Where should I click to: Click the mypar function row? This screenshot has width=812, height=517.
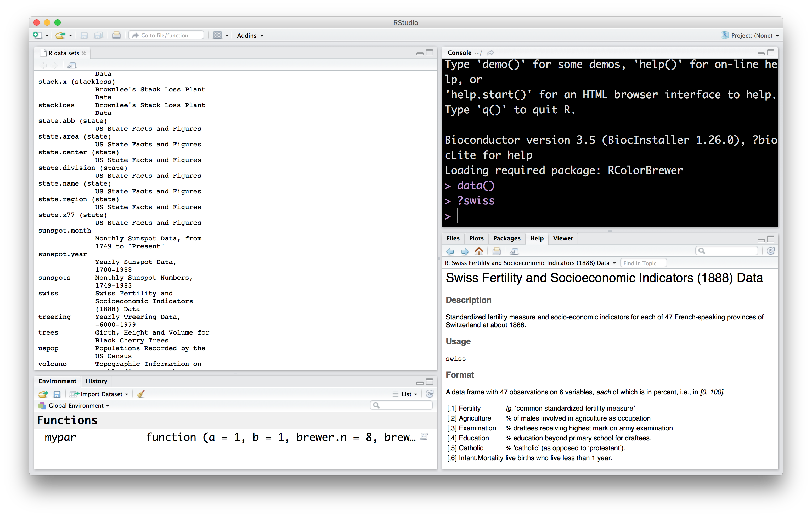pos(235,437)
